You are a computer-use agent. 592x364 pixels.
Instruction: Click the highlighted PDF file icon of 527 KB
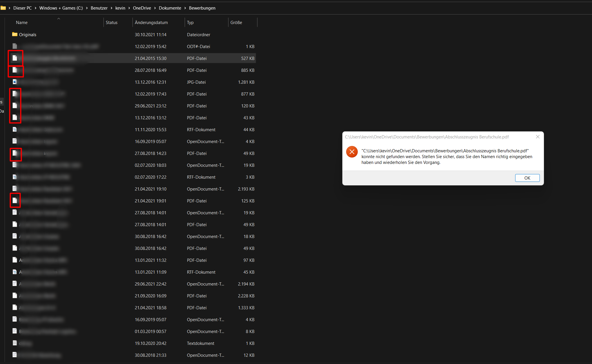tap(15, 58)
